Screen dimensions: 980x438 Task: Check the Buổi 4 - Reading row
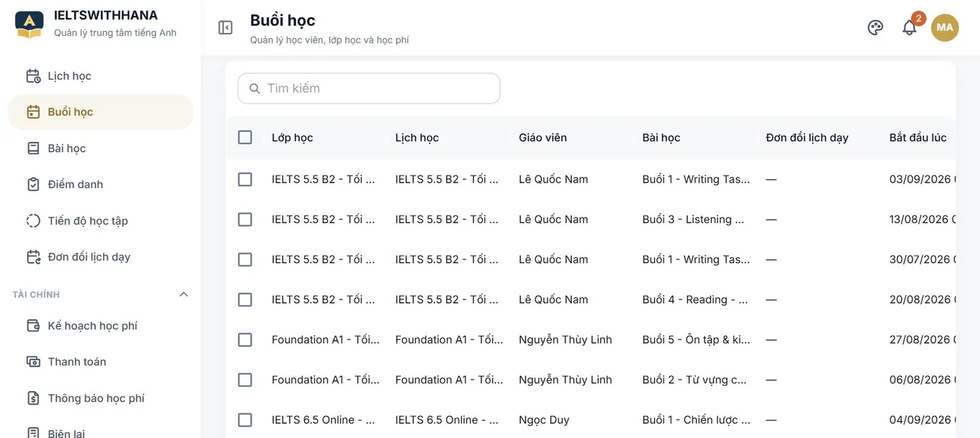245,299
